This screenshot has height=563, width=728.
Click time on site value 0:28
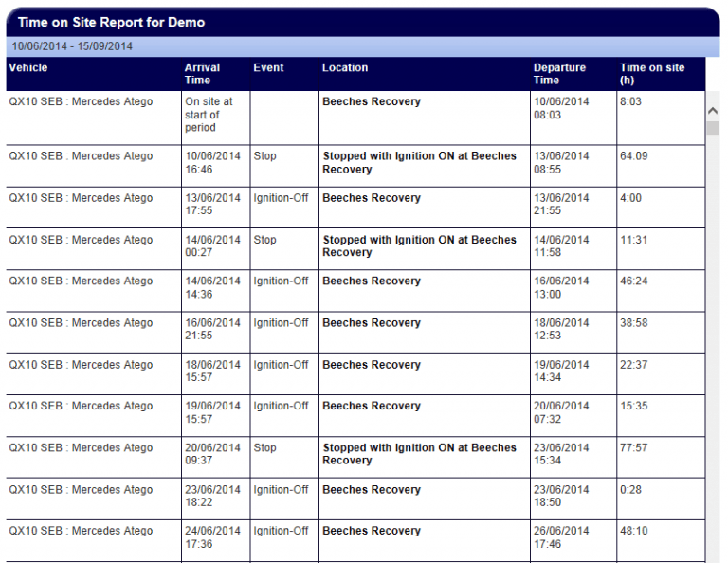tap(630, 490)
